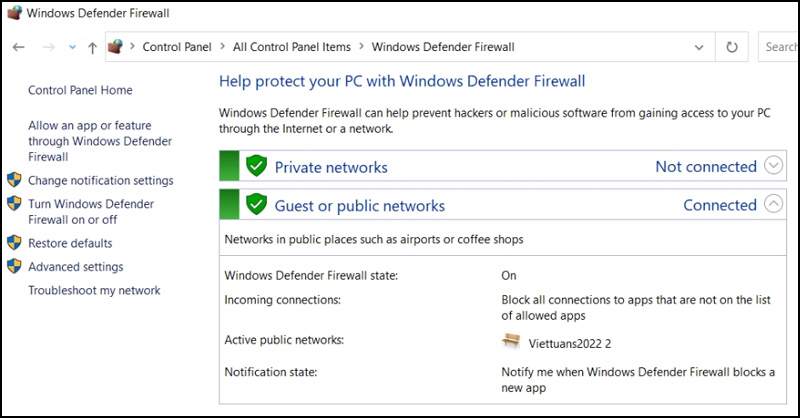
Task: Open Restore defaults link
Action: tap(70, 243)
